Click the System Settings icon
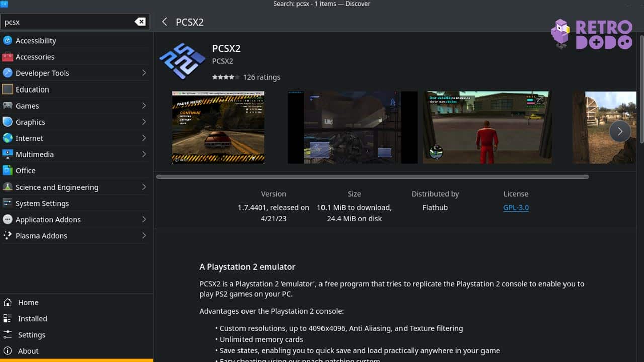 click(x=7, y=203)
